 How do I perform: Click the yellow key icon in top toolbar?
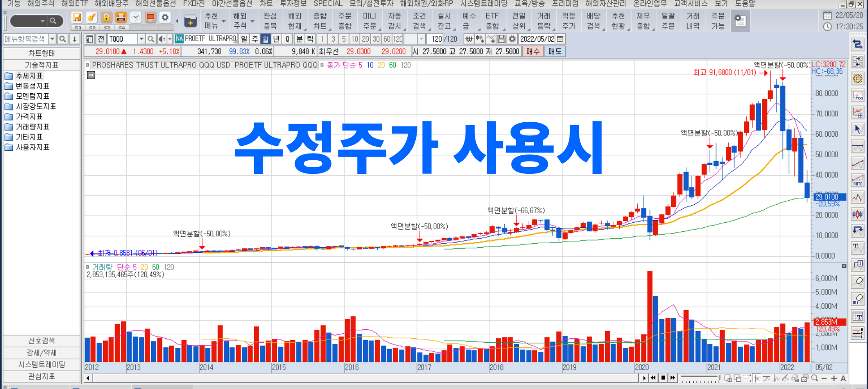91,18
